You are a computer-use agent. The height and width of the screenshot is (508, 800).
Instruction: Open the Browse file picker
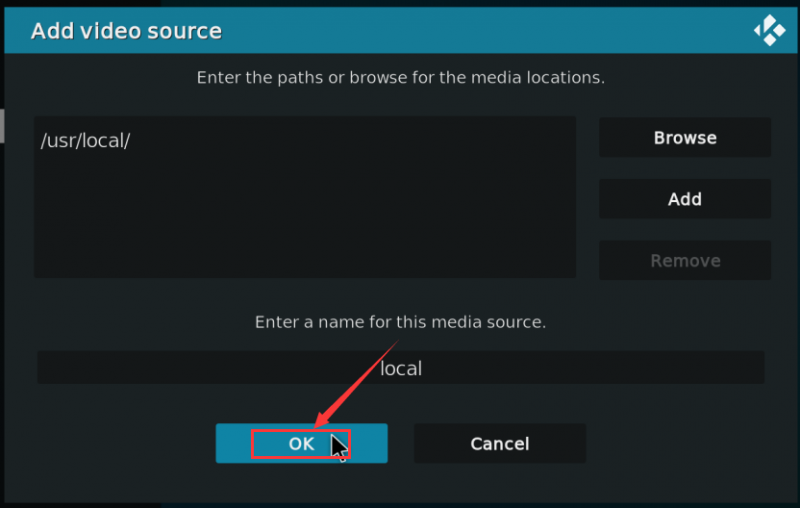coord(685,138)
